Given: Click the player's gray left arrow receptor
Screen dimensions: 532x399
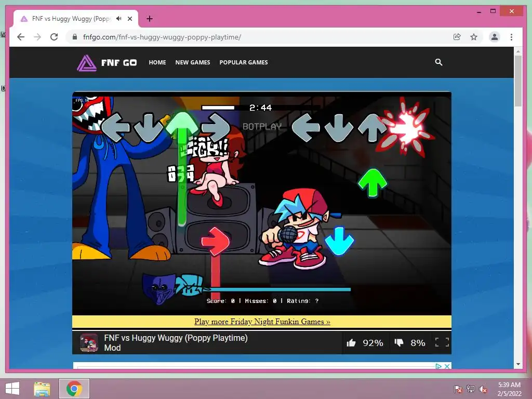Looking at the screenshot, I should [305, 127].
